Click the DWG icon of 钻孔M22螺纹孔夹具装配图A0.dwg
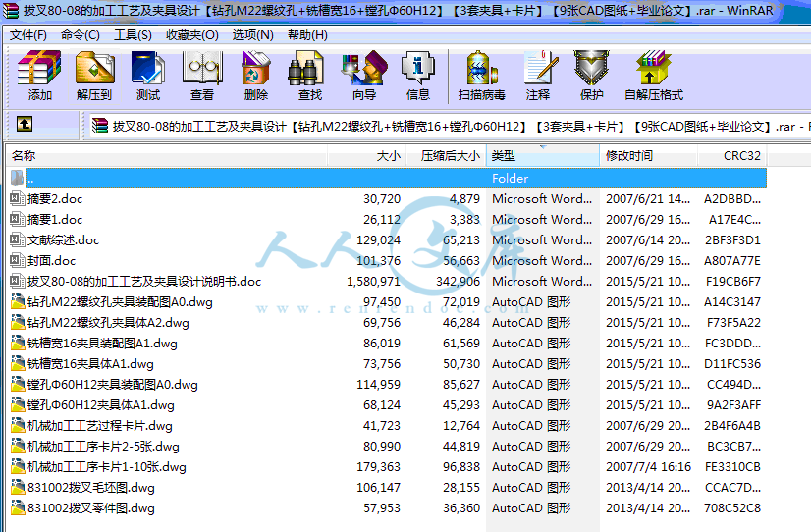This screenshot has width=811, height=532. coord(18,301)
